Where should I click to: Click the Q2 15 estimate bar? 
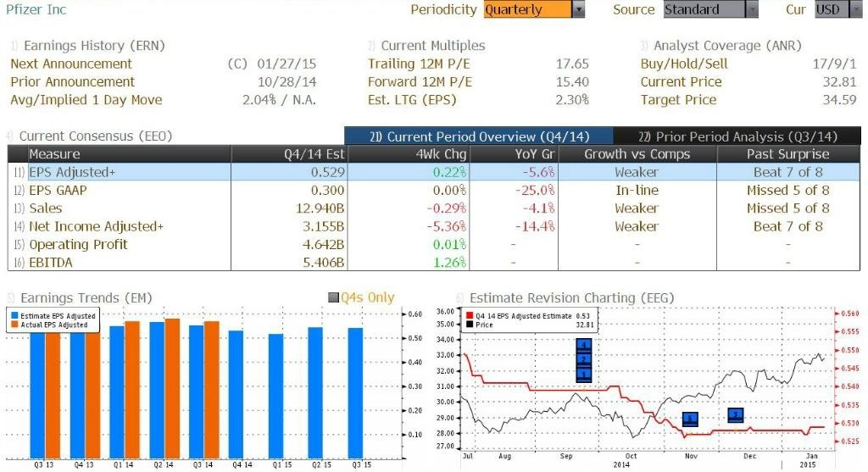315,392
